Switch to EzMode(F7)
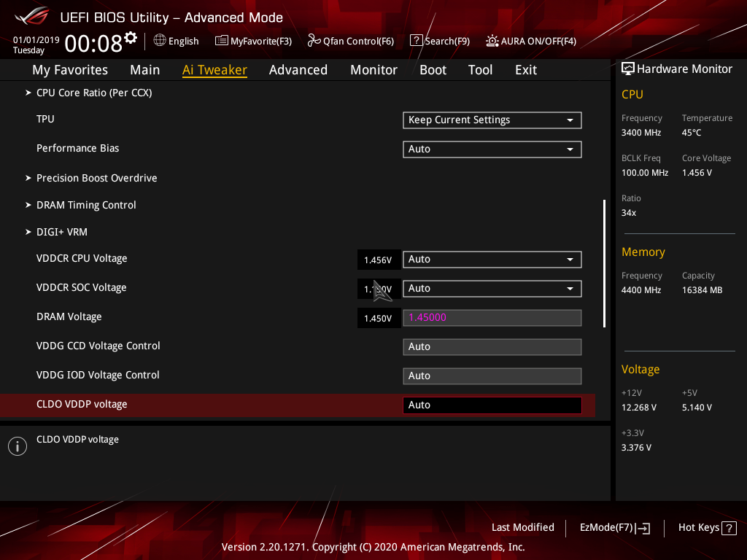This screenshot has width=747, height=560. (614, 528)
